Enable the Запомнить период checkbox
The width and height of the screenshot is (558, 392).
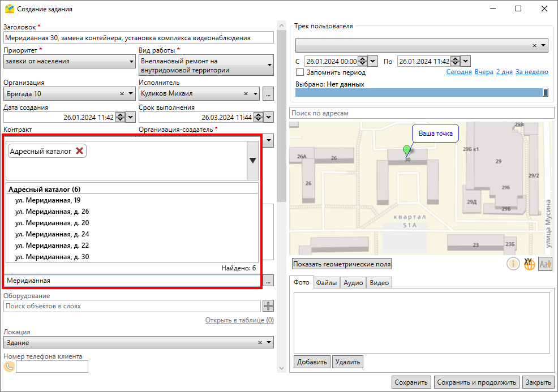coord(300,72)
